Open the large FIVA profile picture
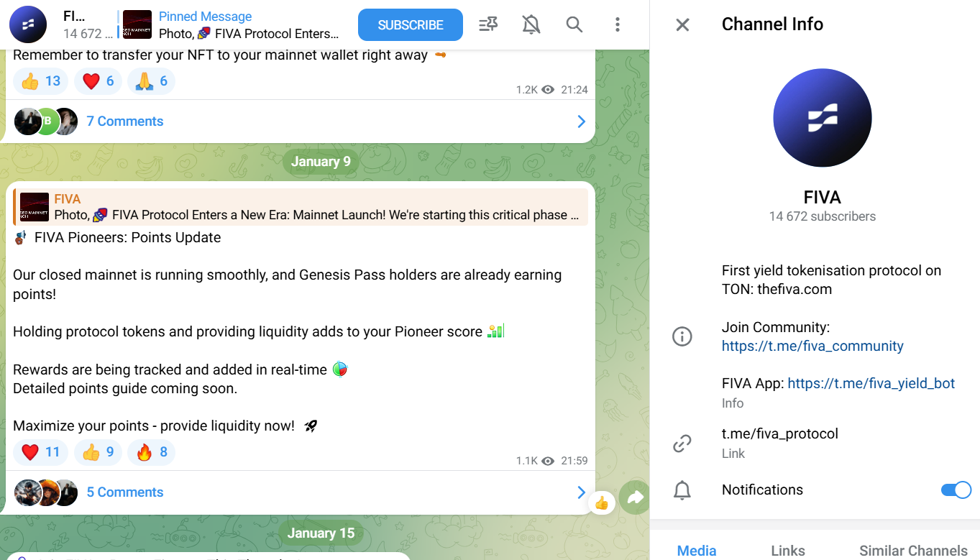980x560 pixels. [823, 118]
